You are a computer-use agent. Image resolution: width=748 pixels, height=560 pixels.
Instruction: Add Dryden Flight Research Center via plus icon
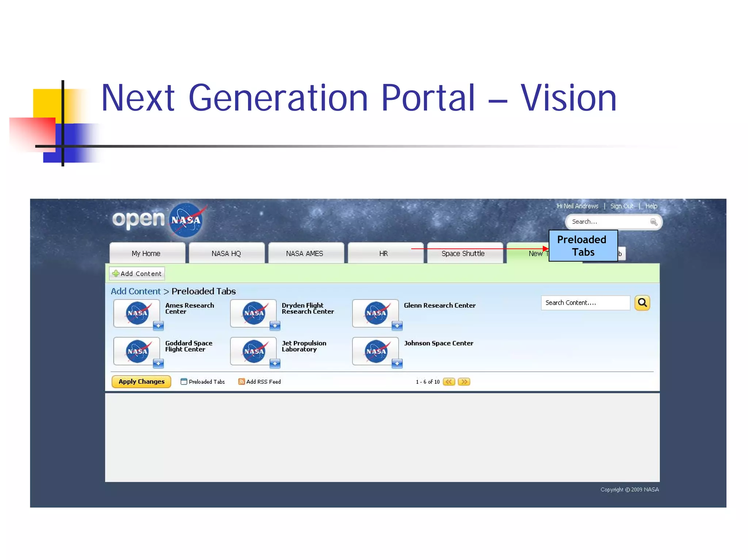point(275,325)
